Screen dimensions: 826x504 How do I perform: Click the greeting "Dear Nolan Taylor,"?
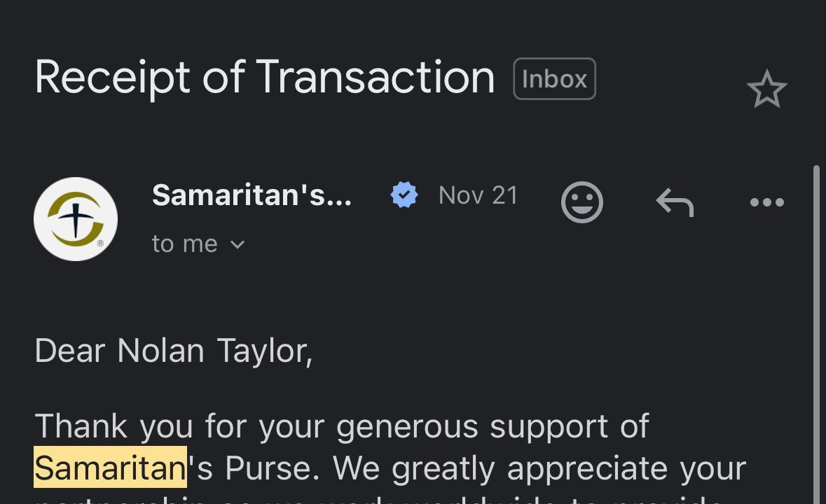(x=173, y=351)
